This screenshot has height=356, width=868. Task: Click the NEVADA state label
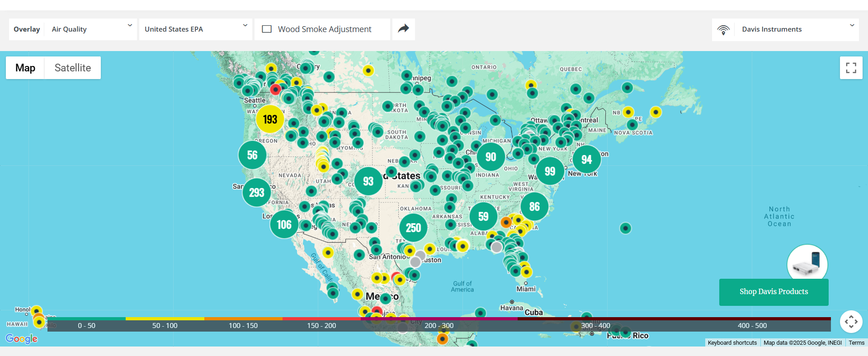click(290, 175)
